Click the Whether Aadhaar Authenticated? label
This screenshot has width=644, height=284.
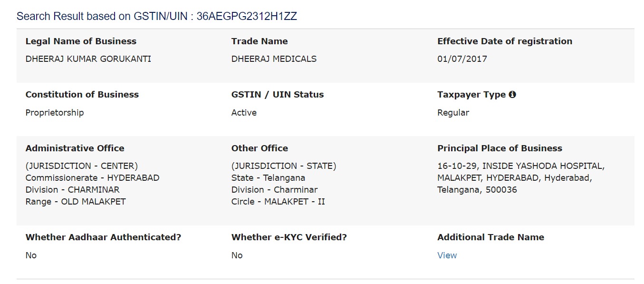103,237
